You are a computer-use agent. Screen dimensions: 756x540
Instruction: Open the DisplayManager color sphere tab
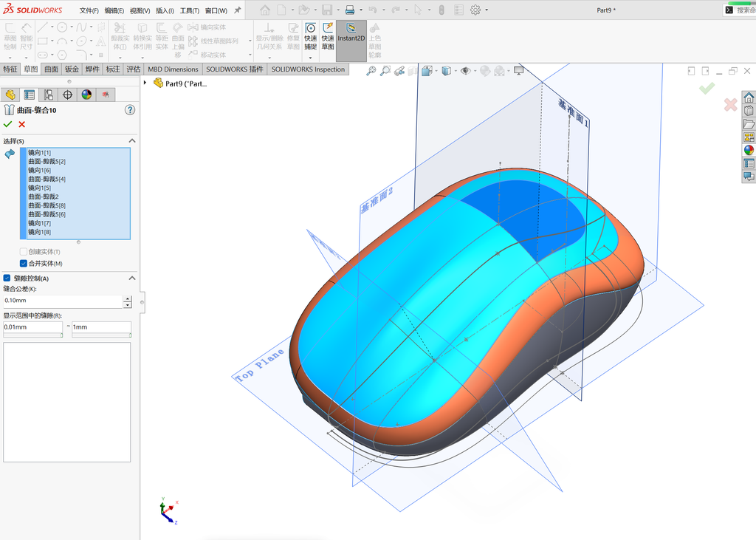pyautogui.click(x=86, y=95)
